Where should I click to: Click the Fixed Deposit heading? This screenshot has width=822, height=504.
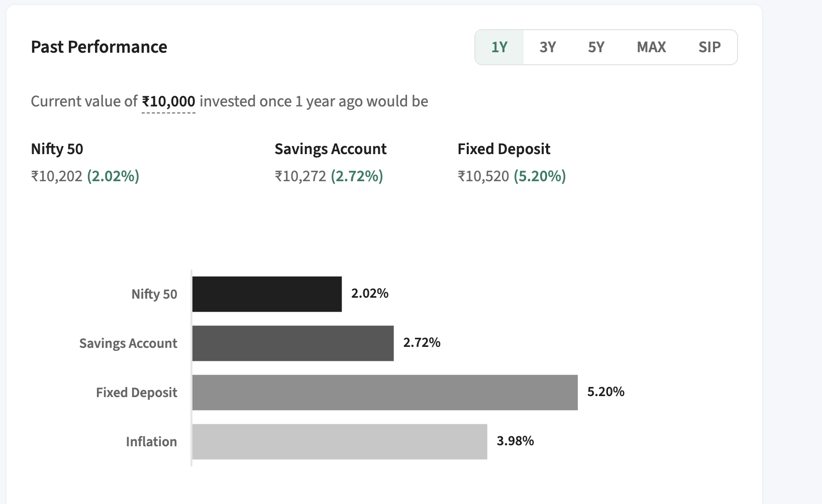[504, 149]
